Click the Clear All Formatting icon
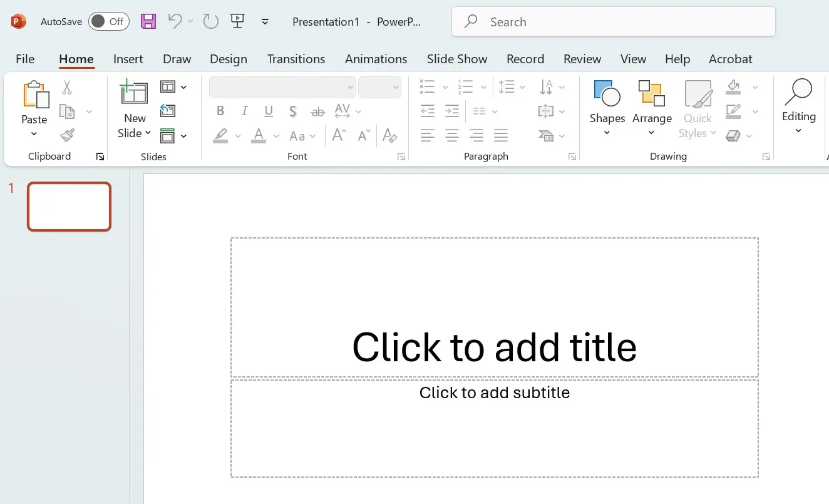Image resolution: width=829 pixels, height=504 pixels. [x=390, y=135]
